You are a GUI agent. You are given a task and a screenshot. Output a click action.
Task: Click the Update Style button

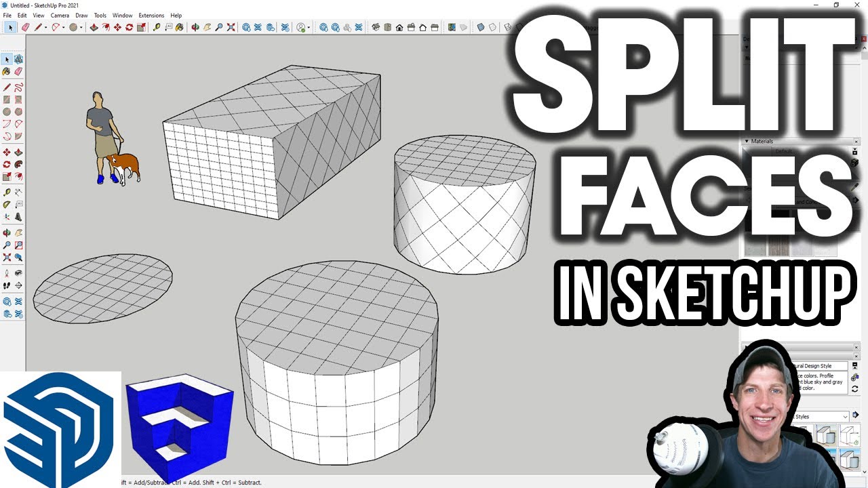[x=854, y=389]
